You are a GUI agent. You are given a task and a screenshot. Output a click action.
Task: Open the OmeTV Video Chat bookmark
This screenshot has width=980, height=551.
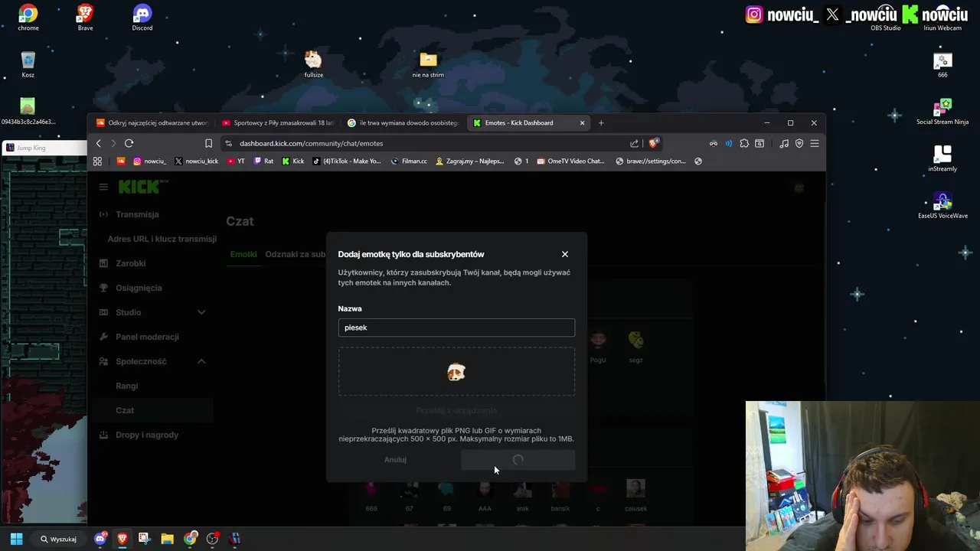pos(570,161)
